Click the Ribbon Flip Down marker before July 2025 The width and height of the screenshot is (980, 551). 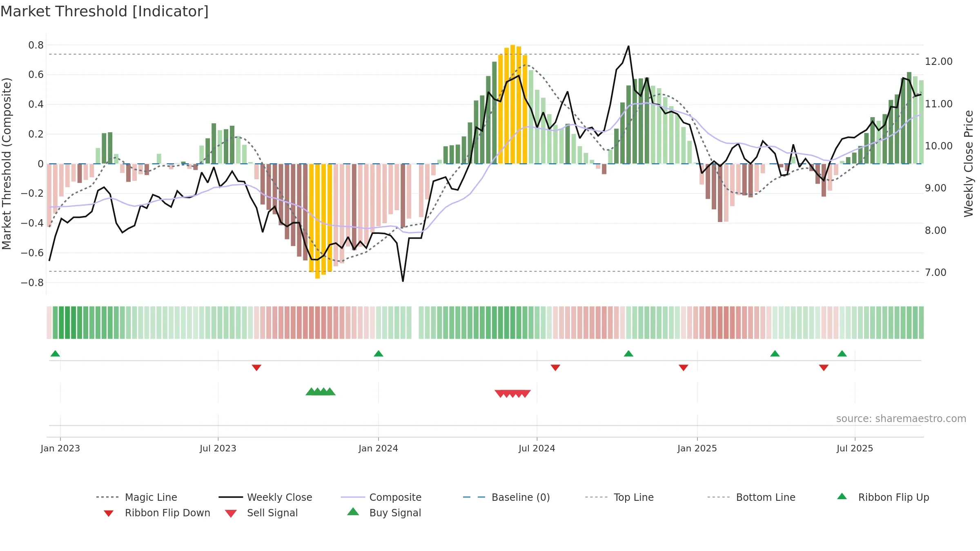pos(824,368)
